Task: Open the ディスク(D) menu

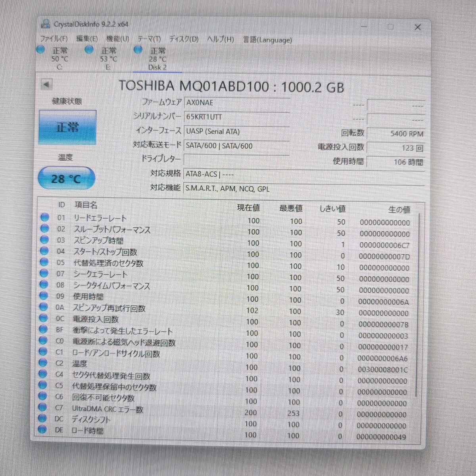Action: coord(184,39)
